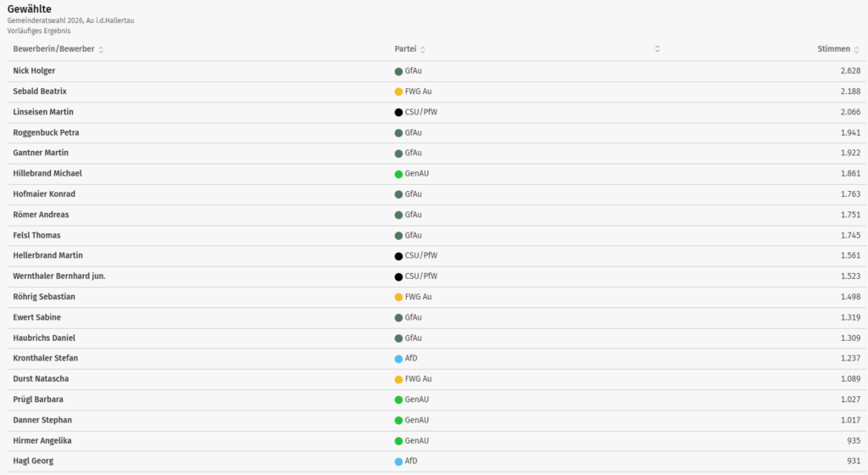Click the candidate name Hagl Georg
Screen dimensions: 868x475
(x=35, y=461)
